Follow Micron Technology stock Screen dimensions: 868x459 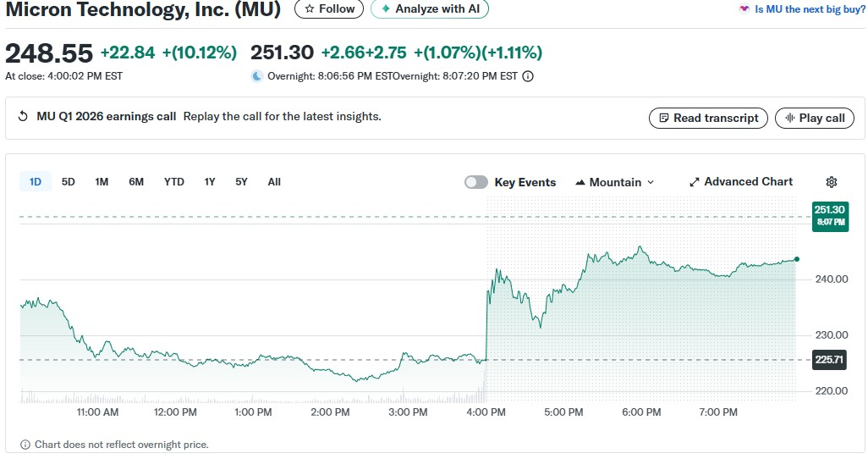pyautogui.click(x=329, y=8)
